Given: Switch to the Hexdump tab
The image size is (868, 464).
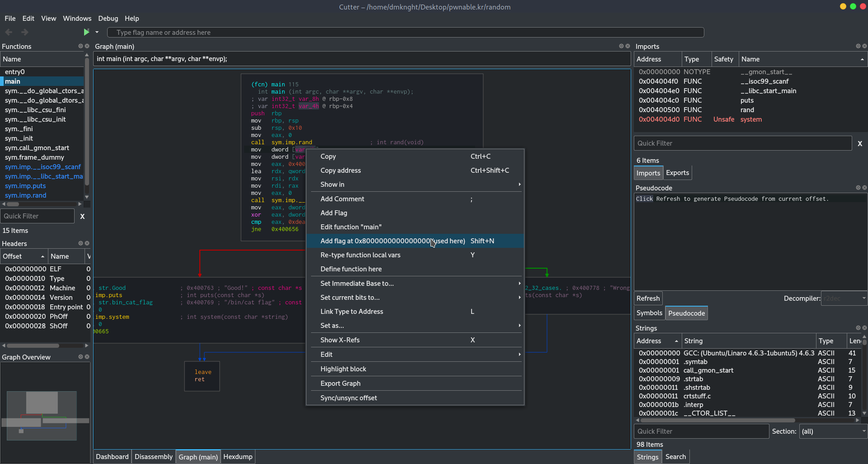Looking at the screenshot, I should [238, 457].
